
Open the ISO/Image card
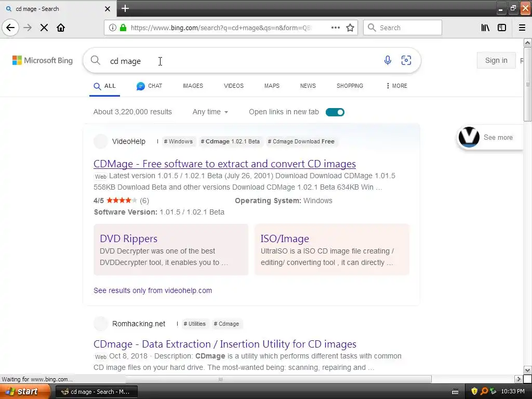[x=332, y=249]
